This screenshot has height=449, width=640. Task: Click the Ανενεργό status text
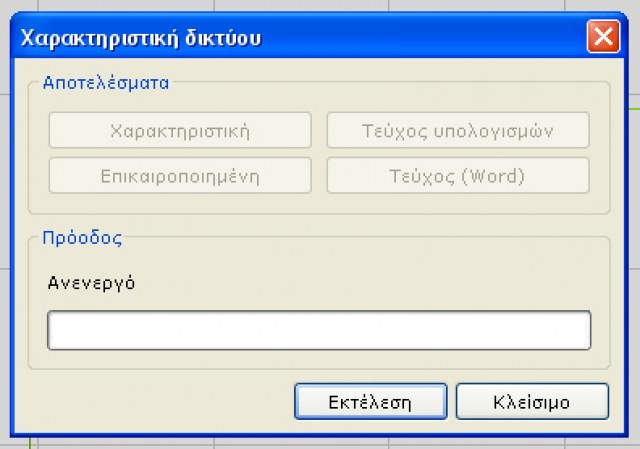[91, 282]
